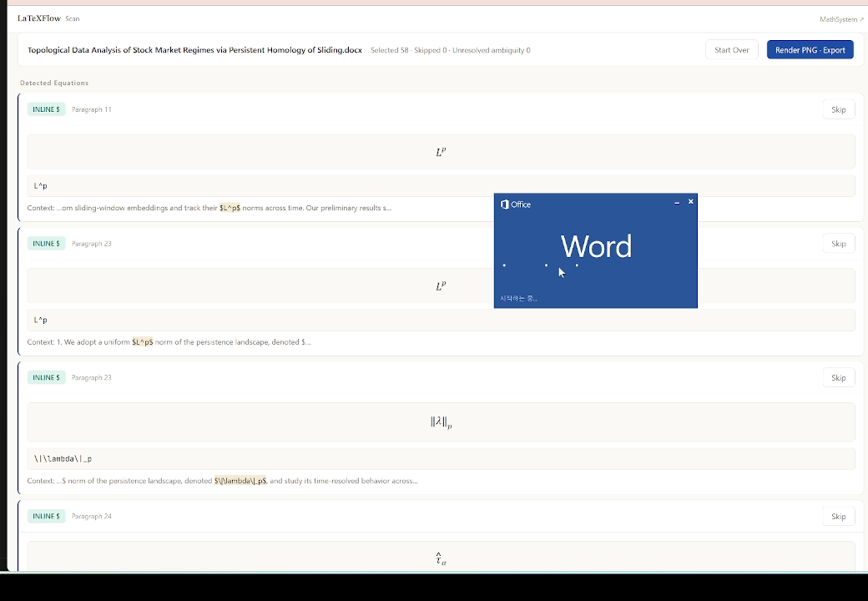868x601 pixels.
Task: Skip the Paragraph 11 equation
Action: [x=838, y=109]
